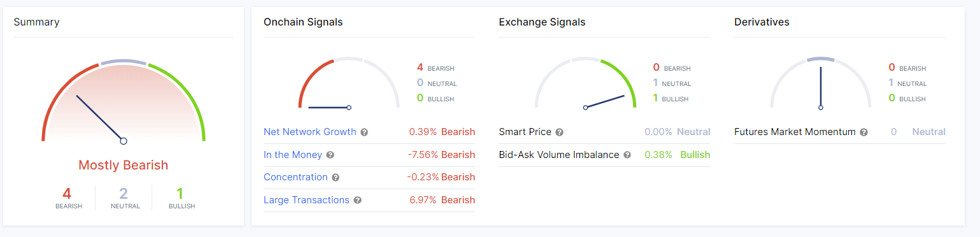Click the Onchain Signals gauge
This screenshot has height=237, width=980.
point(349,83)
